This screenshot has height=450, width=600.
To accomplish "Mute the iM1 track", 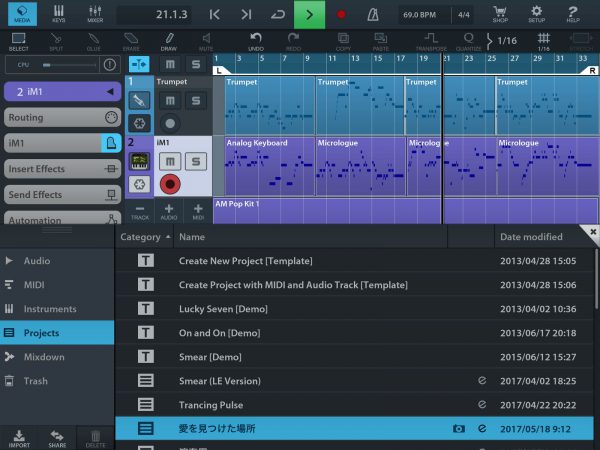I will 170,161.
